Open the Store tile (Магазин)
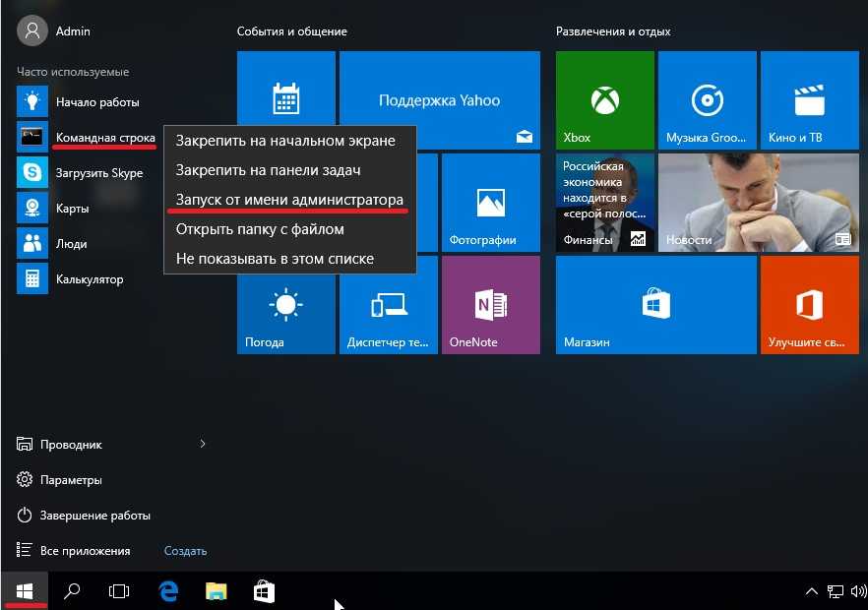Viewport: 868px width, 610px height. (x=653, y=305)
